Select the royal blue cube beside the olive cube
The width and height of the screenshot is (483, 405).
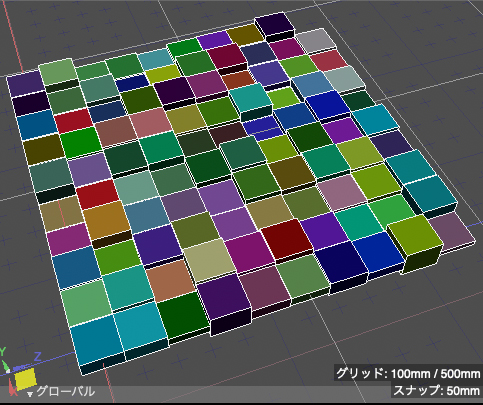coord(378,254)
